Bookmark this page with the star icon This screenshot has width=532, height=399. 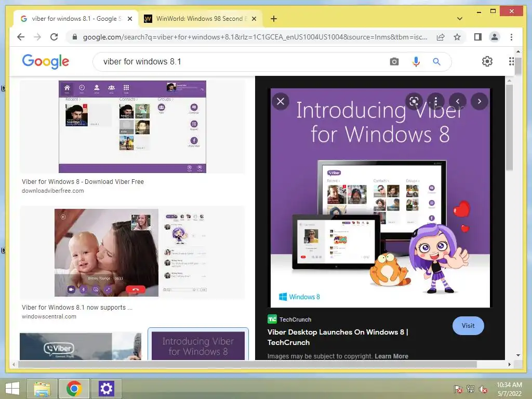coord(457,37)
